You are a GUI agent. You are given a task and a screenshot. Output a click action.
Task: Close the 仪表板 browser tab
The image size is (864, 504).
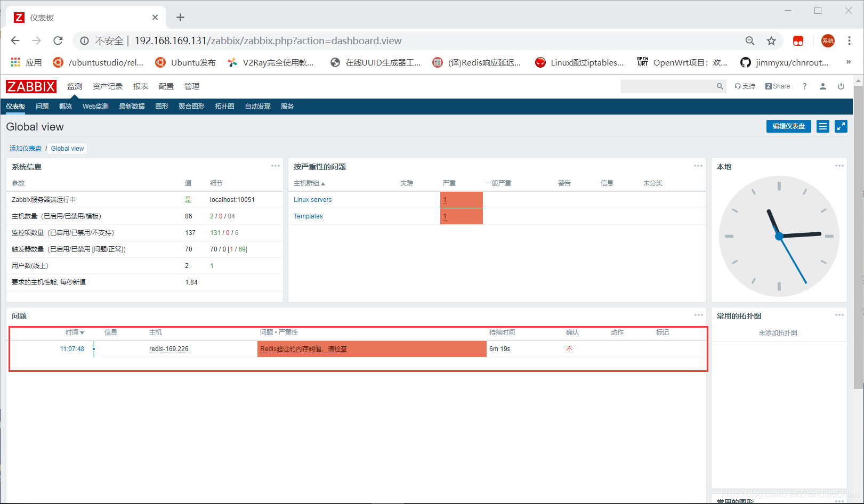tap(155, 18)
